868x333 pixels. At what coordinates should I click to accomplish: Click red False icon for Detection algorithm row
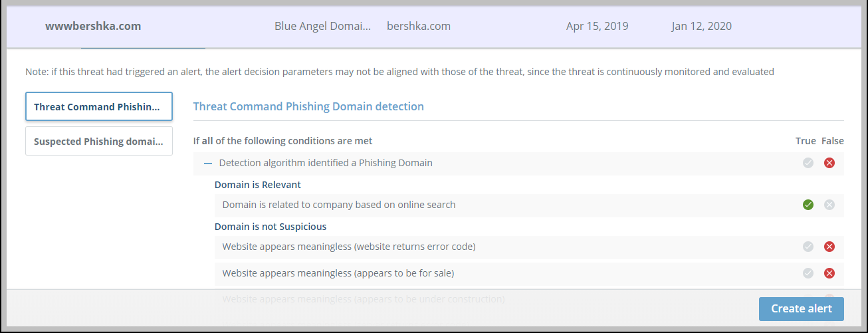(x=829, y=163)
